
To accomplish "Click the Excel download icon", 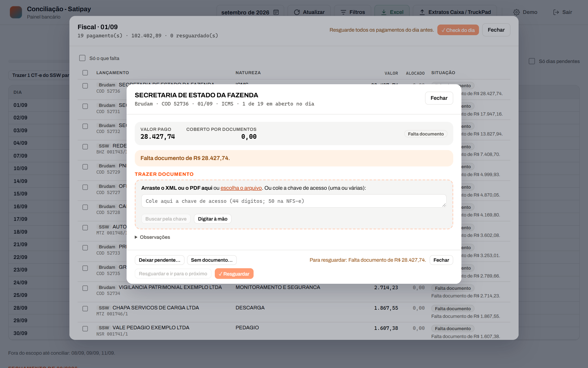I will click(384, 12).
